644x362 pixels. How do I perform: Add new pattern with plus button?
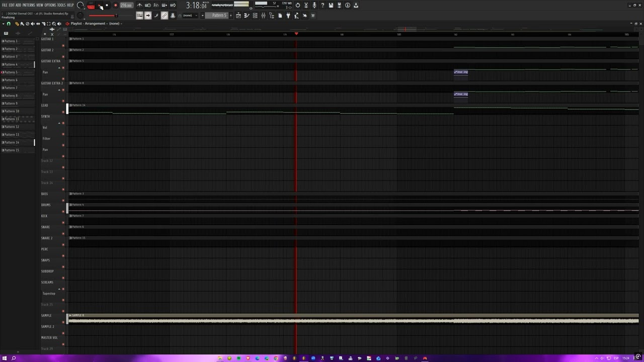(x=231, y=16)
